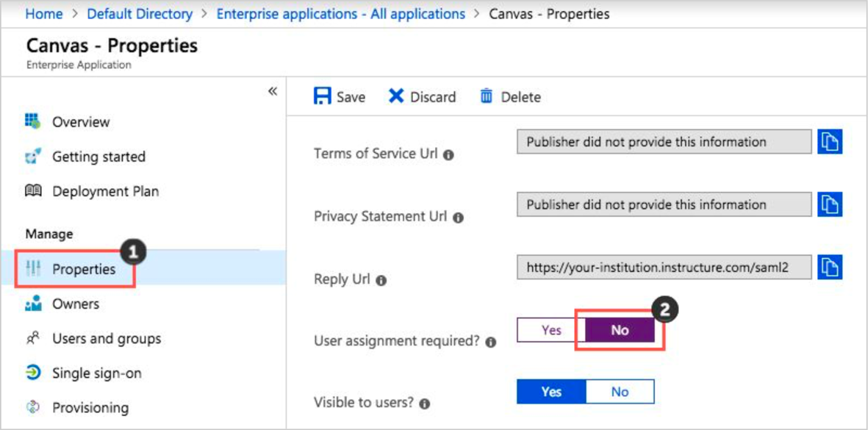The width and height of the screenshot is (868, 430).
Task: Click the Save floppy disk icon
Action: 323,96
